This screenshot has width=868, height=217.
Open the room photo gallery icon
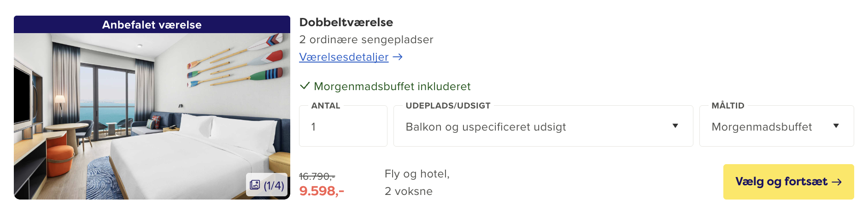[x=255, y=185]
